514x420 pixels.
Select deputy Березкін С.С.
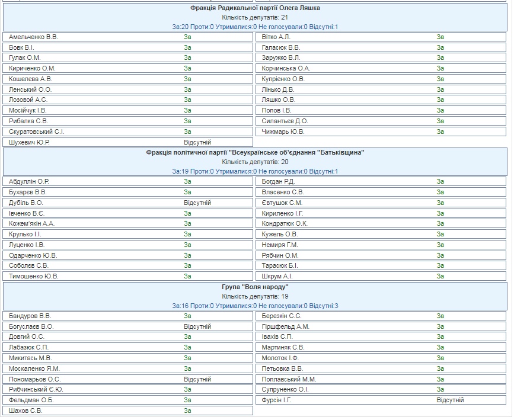tap(281, 316)
